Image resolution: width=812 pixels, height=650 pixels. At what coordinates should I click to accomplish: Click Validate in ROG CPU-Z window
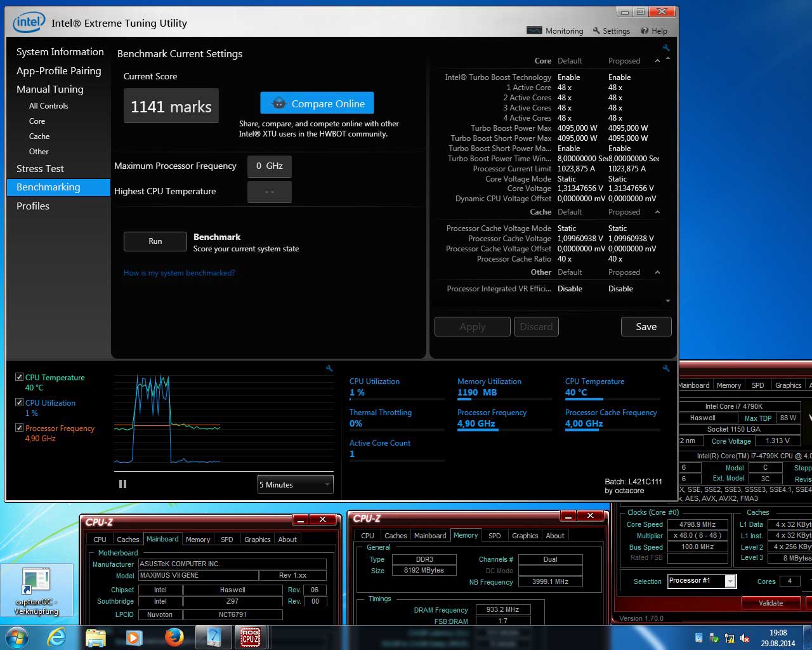click(x=771, y=603)
